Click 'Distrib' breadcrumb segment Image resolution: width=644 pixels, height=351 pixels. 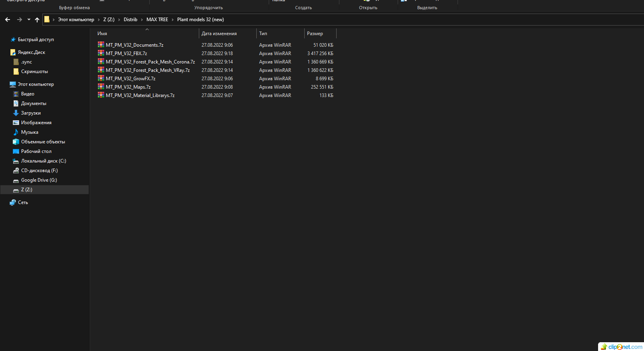click(x=131, y=20)
